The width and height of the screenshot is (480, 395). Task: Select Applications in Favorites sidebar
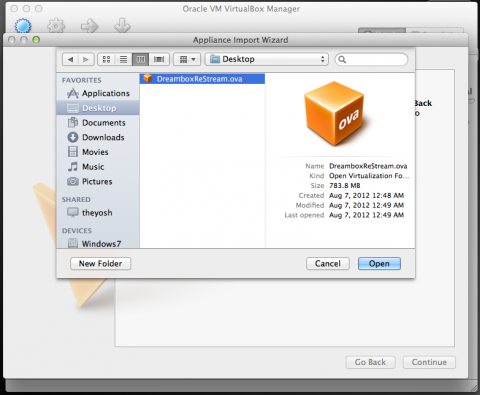pos(98,93)
